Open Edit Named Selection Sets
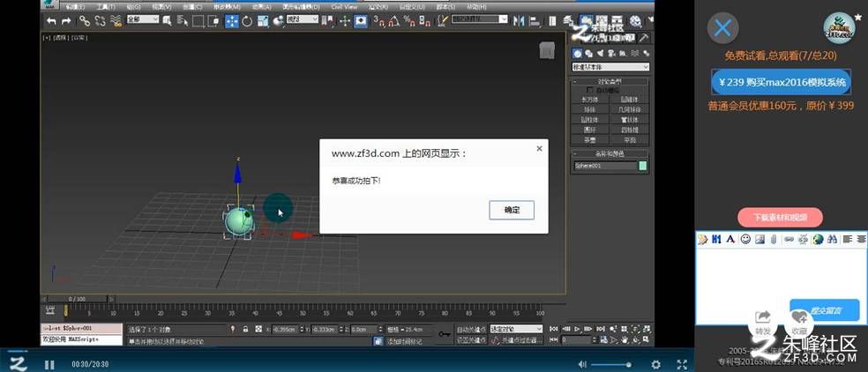 coord(442,21)
